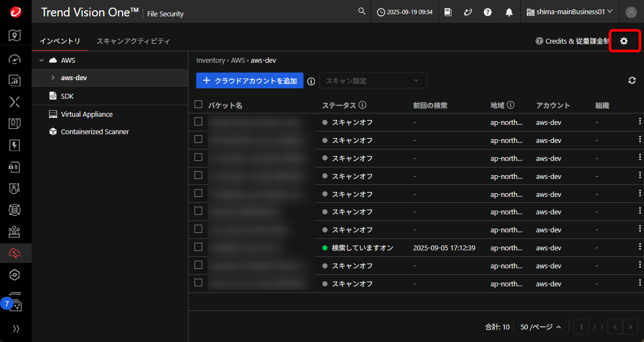Viewport: 644px width, 342px height.
Task: Collapse the AWS tree node chevron
Action: pyautogui.click(x=41, y=60)
